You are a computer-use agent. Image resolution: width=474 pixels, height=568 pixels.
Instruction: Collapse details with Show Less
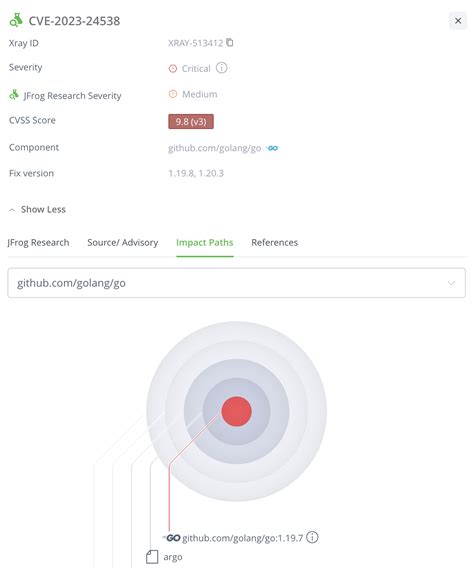pos(37,209)
